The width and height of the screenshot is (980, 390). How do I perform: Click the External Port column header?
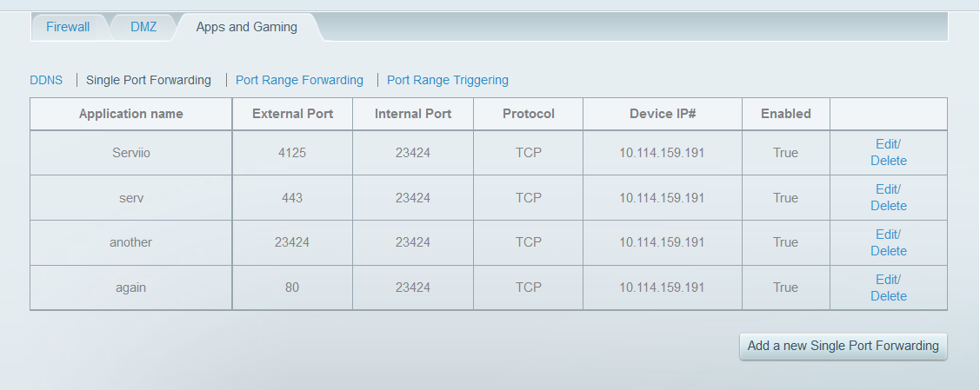tap(292, 114)
